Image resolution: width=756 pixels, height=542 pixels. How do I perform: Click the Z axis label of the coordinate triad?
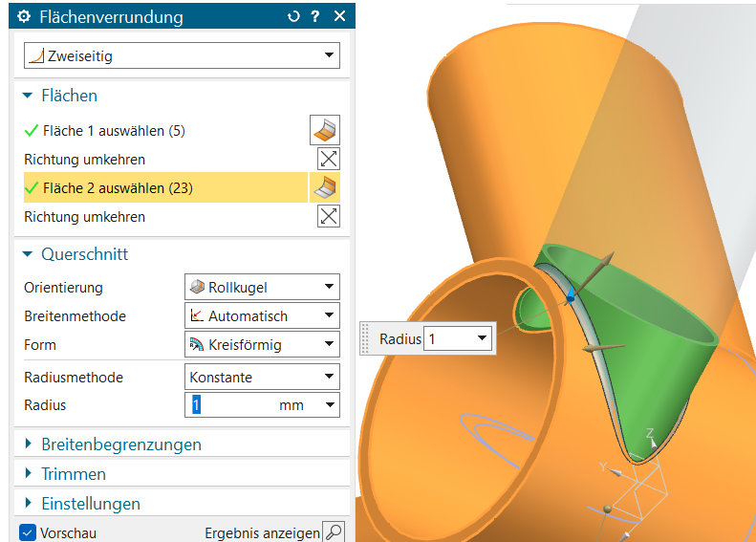pos(650,432)
